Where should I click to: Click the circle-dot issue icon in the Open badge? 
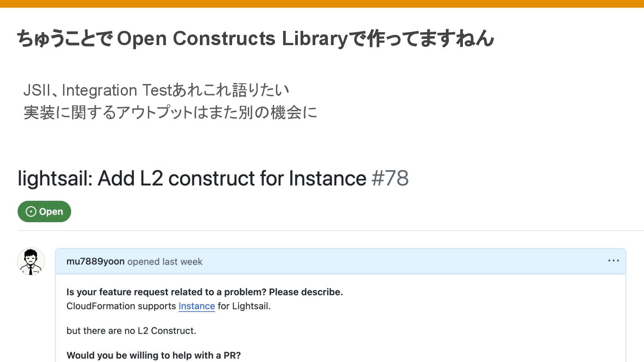click(x=31, y=211)
